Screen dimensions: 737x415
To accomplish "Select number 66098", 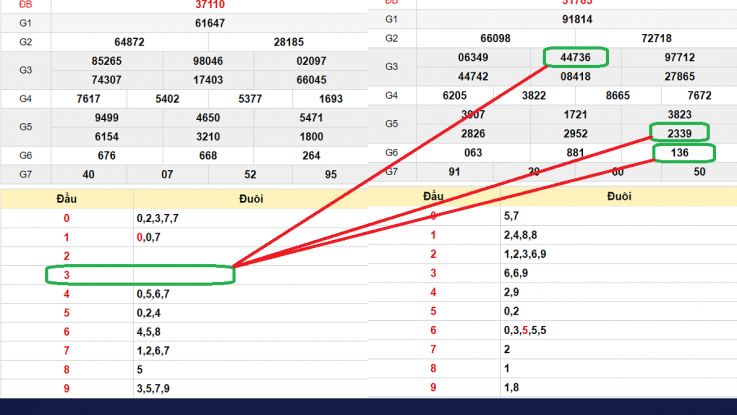I will 495,38.
